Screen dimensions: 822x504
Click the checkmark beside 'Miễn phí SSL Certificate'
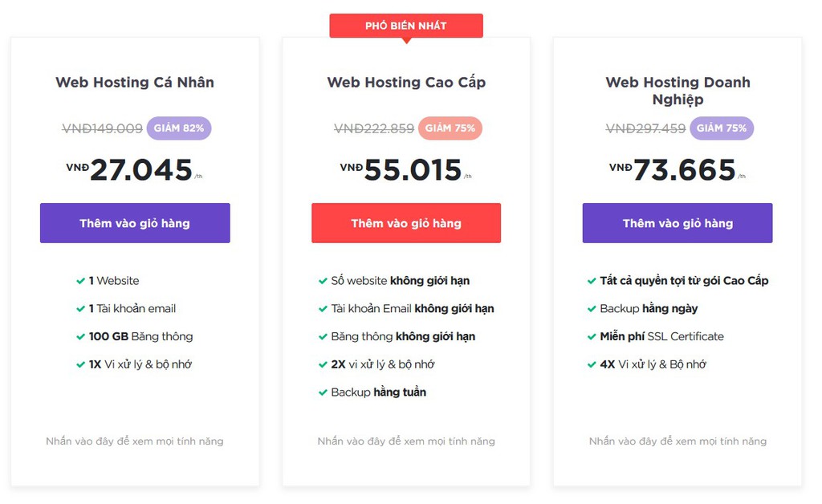(x=592, y=337)
